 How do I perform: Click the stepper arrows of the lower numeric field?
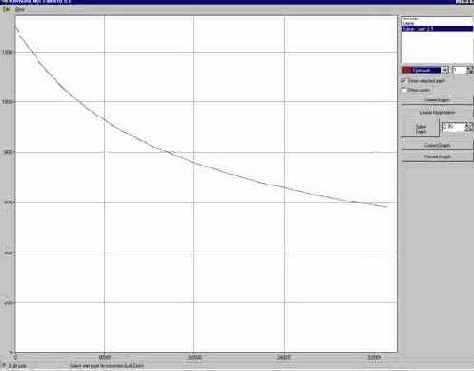(469, 127)
